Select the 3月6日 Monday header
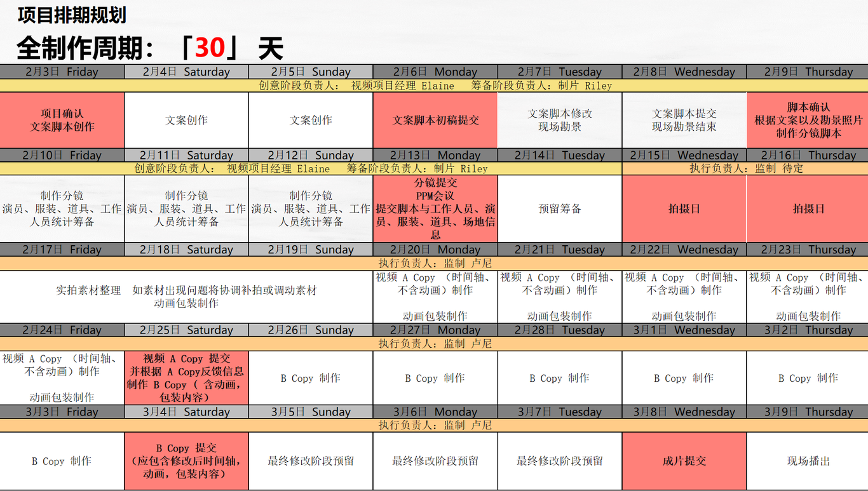 [435, 412]
